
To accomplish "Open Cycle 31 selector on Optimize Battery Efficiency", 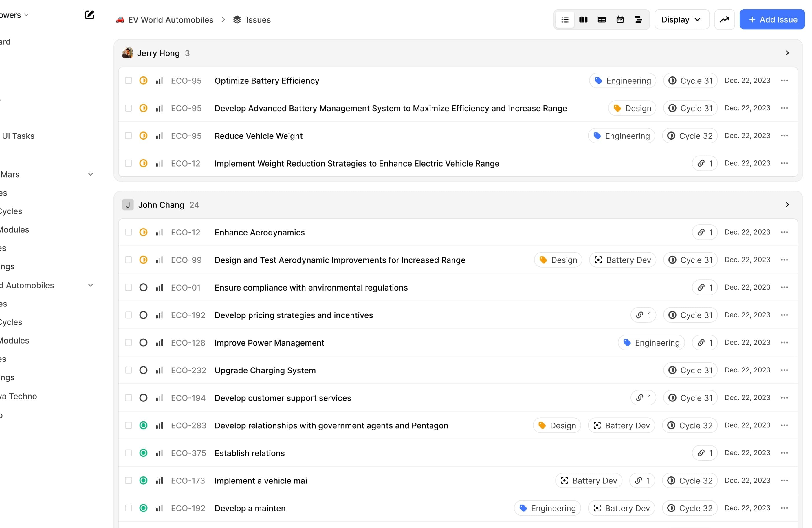I will coord(690,81).
